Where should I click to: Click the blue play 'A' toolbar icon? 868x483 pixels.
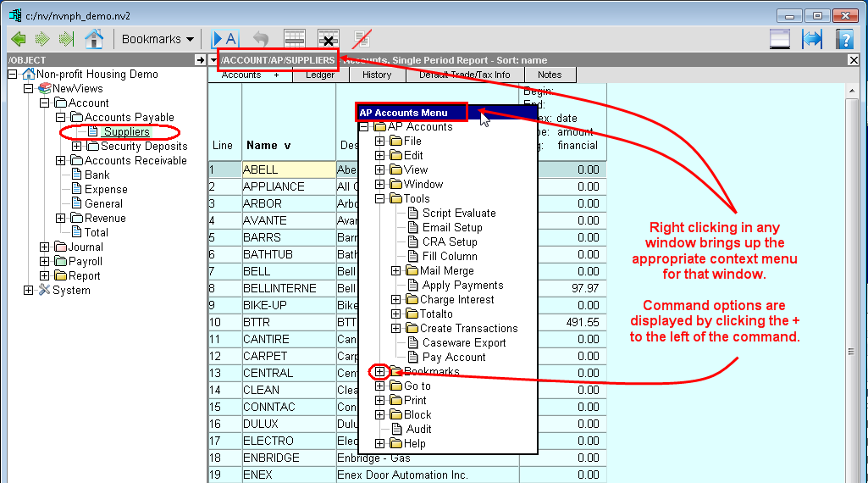tap(224, 39)
